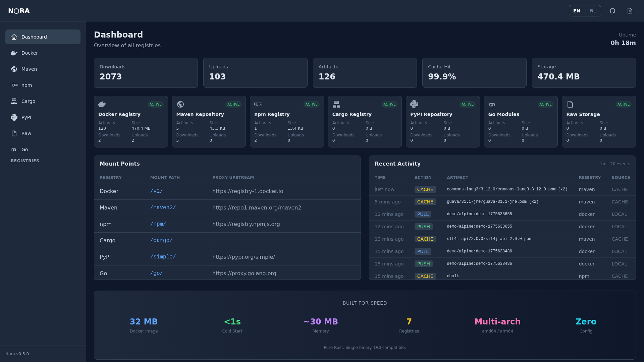Toggle the ACTIVE badge on Raw Storage card
The height and width of the screenshot is (362, 644).
tap(623, 104)
